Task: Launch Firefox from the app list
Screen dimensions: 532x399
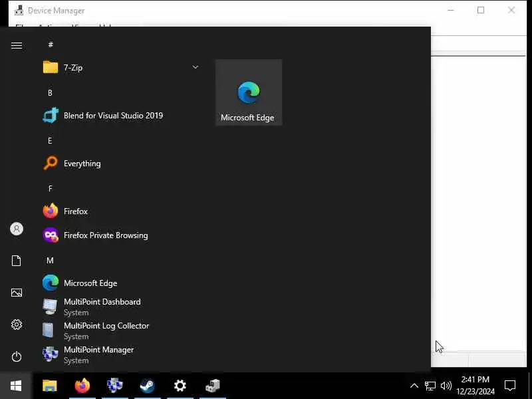Action: [x=120, y=211]
